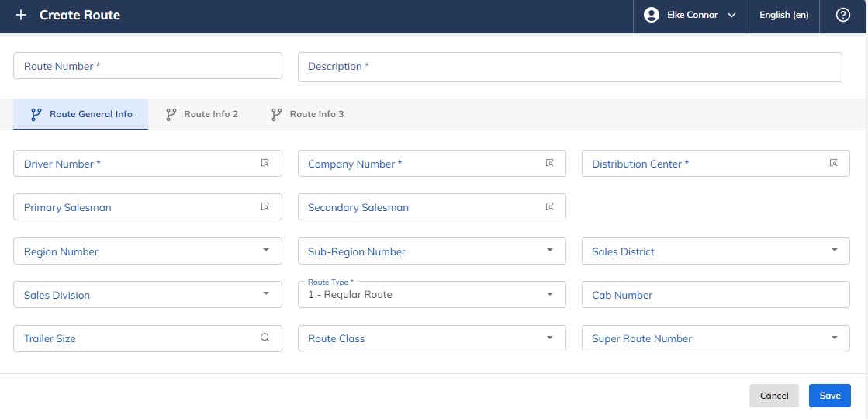Click into the Company Number field

(432, 164)
